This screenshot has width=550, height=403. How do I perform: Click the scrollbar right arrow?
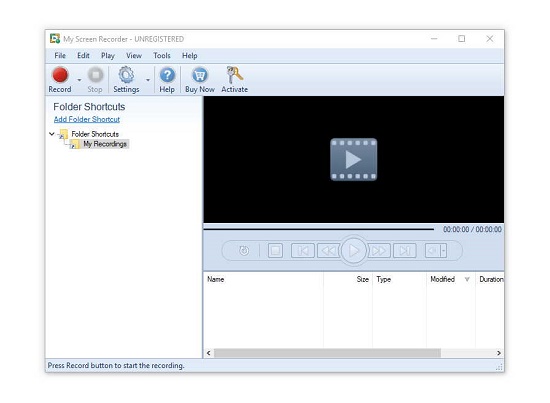[x=499, y=353]
